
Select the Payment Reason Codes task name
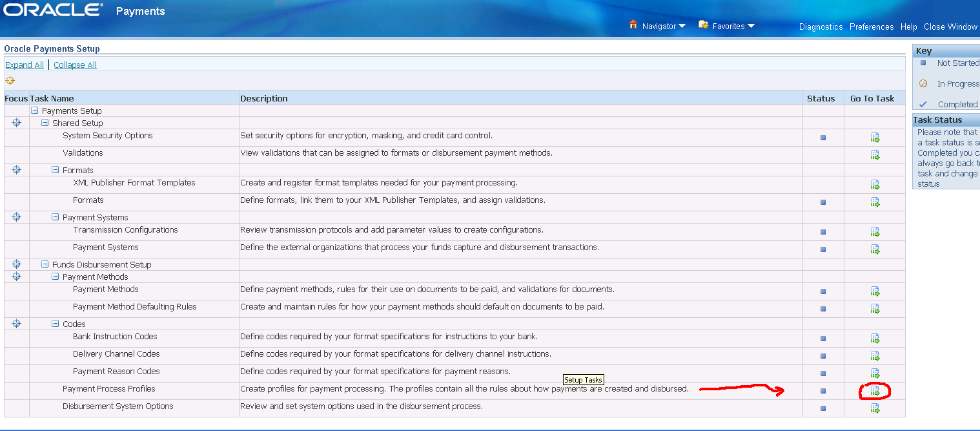click(116, 372)
